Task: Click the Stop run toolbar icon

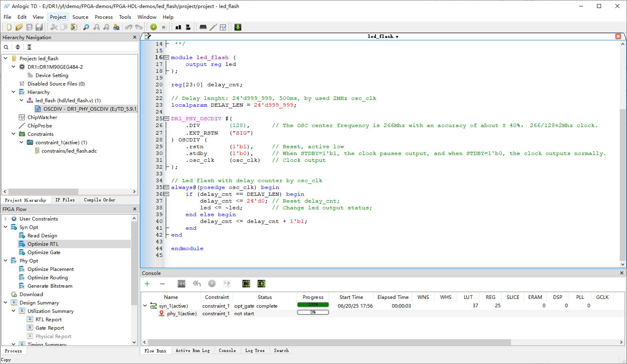Action: click(164, 27)
